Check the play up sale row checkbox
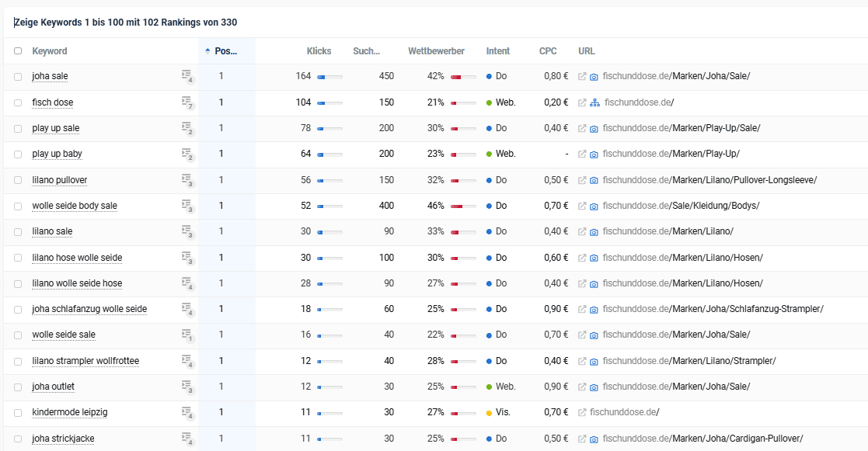The image size is (868, 451). click(x=18, y=129)
